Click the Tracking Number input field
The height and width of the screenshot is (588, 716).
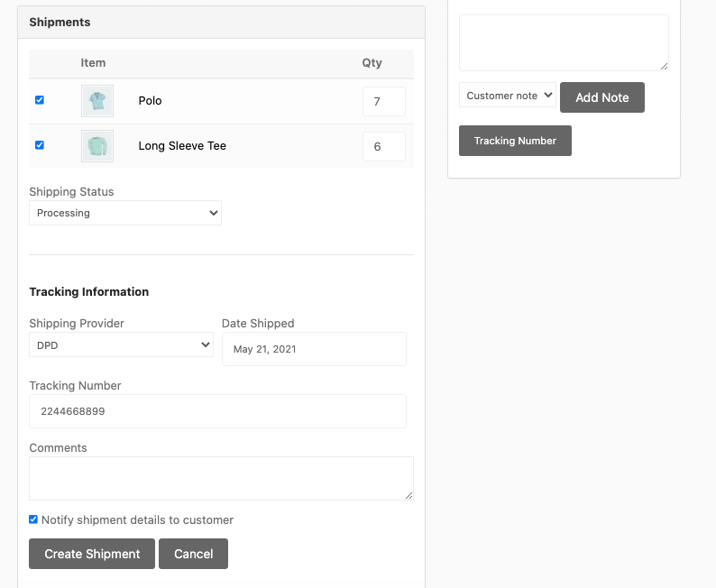tap(218, 411)
